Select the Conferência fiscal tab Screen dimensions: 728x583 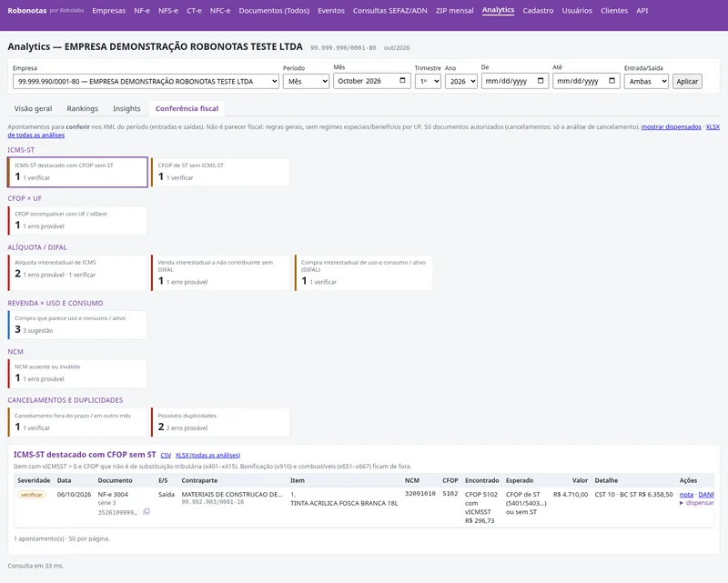point(187,108)
